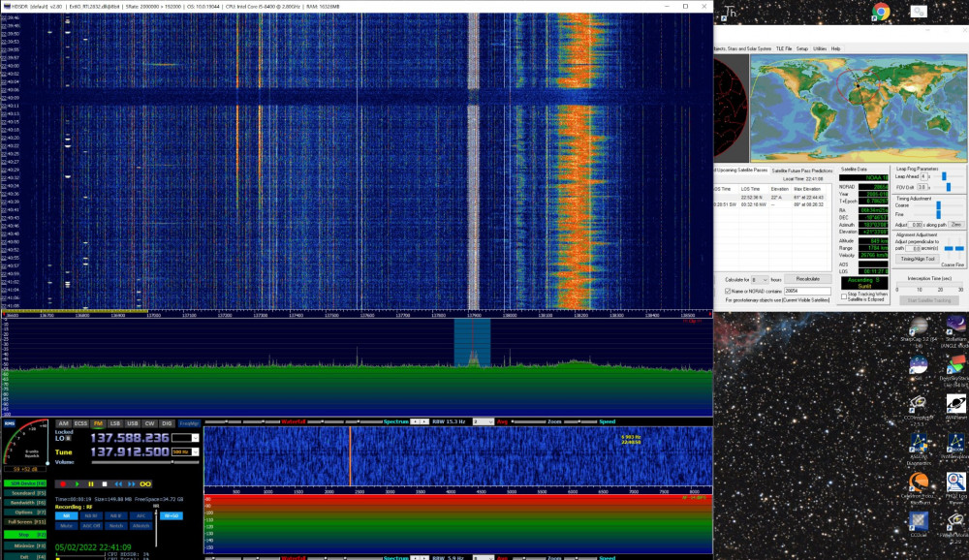969x560 pixels.
Task: Click the green Play button
Action: click(77, 484)
